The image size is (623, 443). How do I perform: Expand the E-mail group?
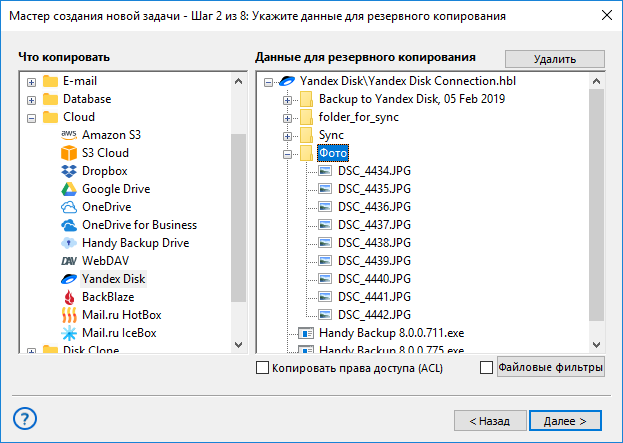(32, 81)
